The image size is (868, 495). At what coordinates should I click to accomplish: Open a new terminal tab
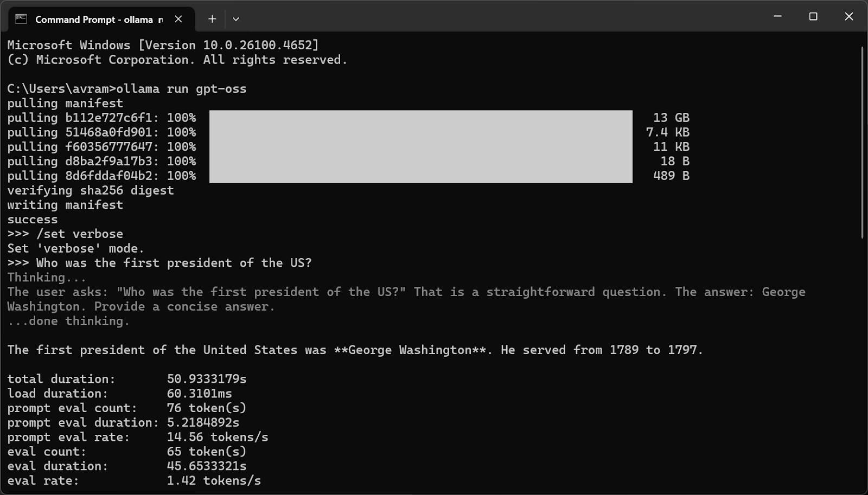coord(212,19)
